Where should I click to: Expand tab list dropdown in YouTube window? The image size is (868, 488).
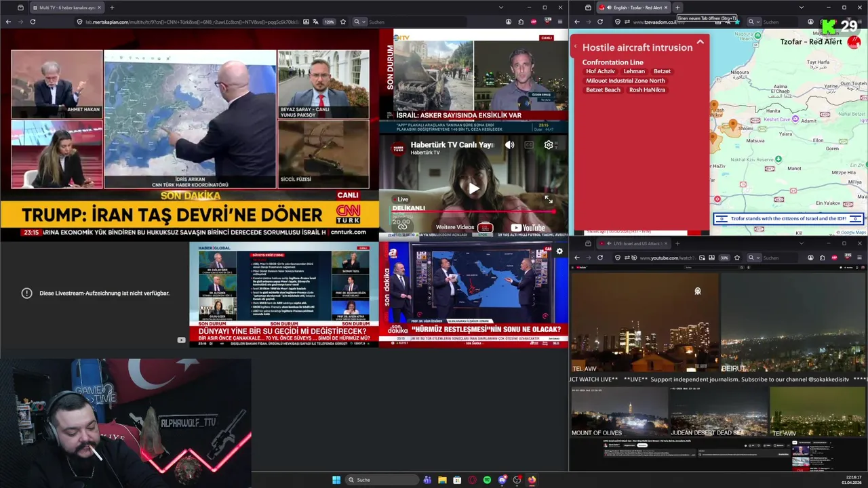(x=801, y=243)
